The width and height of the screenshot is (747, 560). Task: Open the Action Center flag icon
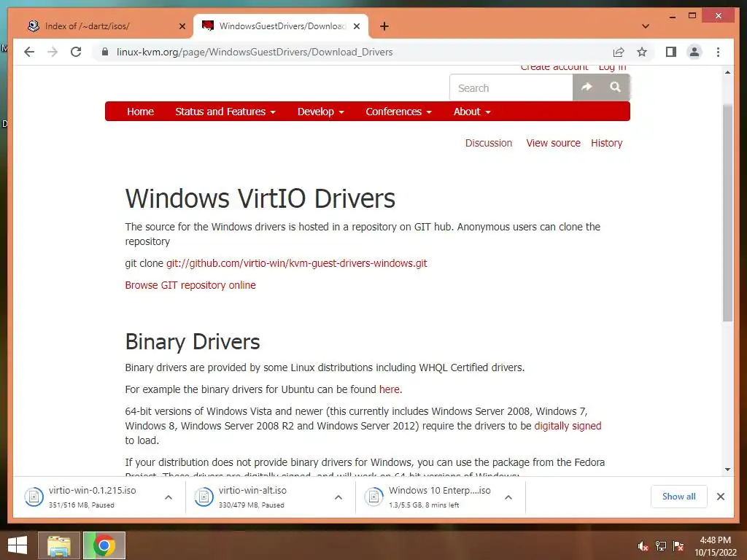pyautogui.click(x=678, y=546)
